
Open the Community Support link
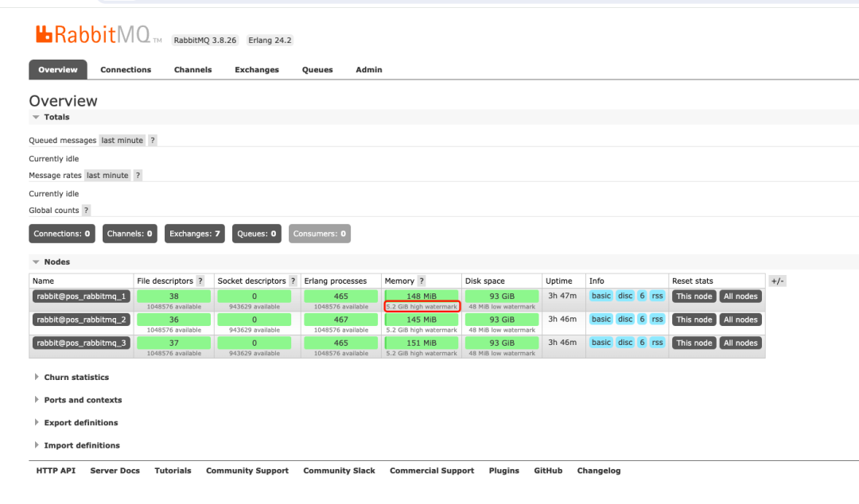(247, 471)
